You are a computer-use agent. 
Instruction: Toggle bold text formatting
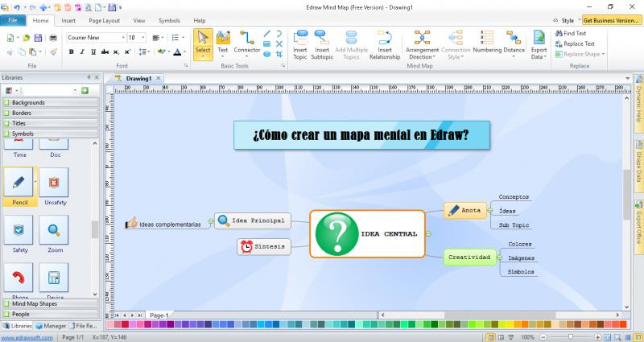coord(71,52)
